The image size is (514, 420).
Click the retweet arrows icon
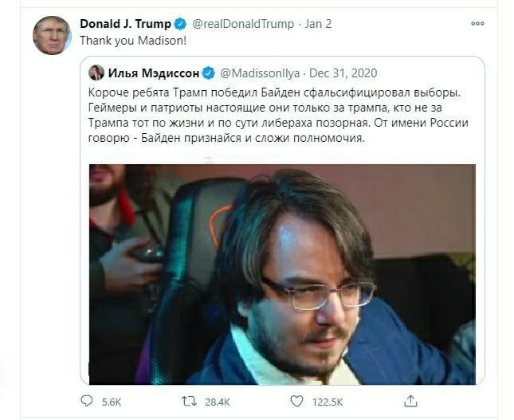pos(189,402)
